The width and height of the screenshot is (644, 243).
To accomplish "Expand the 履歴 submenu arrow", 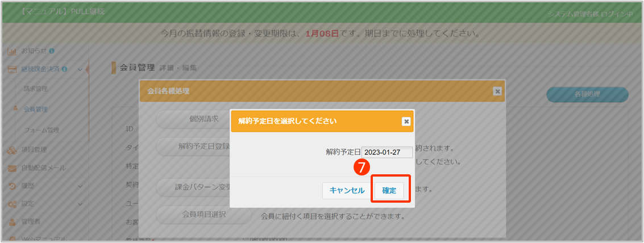I will (80, 186).
